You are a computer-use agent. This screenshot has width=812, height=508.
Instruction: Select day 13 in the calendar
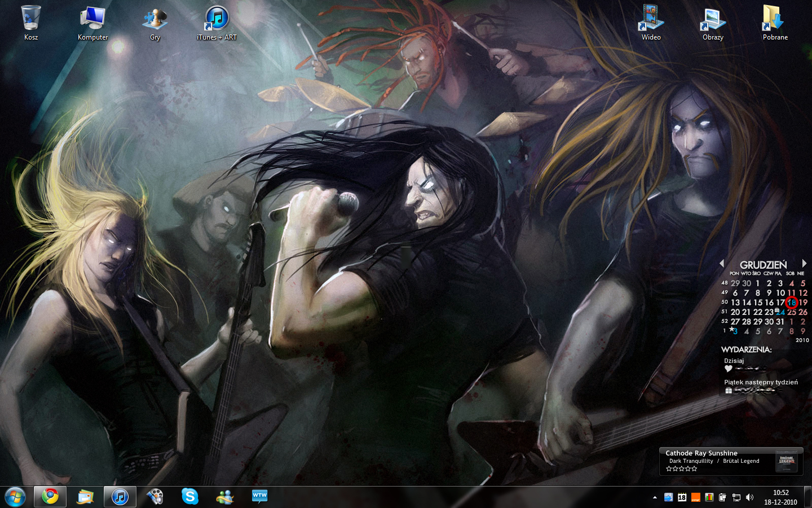tap(735, 303)
